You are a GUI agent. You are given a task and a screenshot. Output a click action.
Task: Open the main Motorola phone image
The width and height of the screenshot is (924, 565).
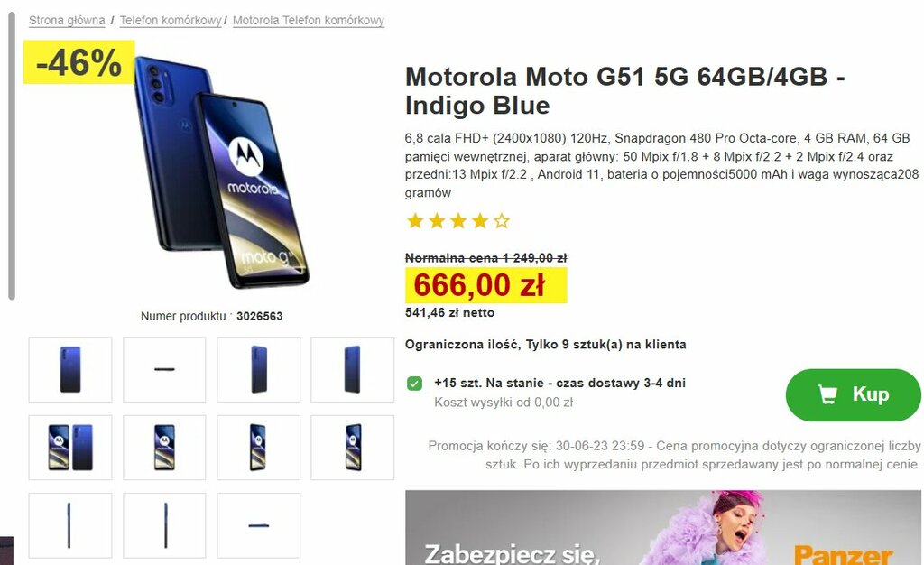tap(221, 172)
